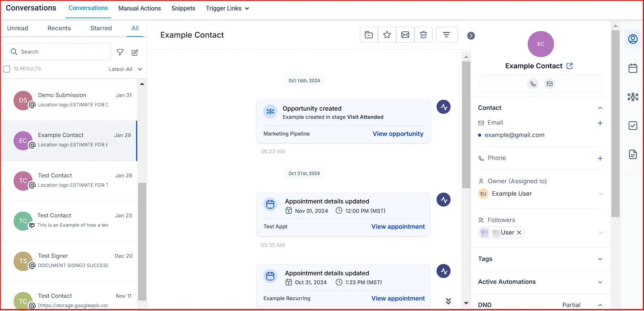
Task: Click the View opportunity link
Action: pos(398,134)
